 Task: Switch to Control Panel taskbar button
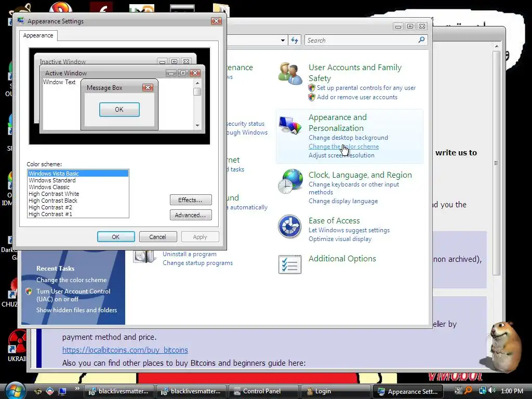[263, 391]
